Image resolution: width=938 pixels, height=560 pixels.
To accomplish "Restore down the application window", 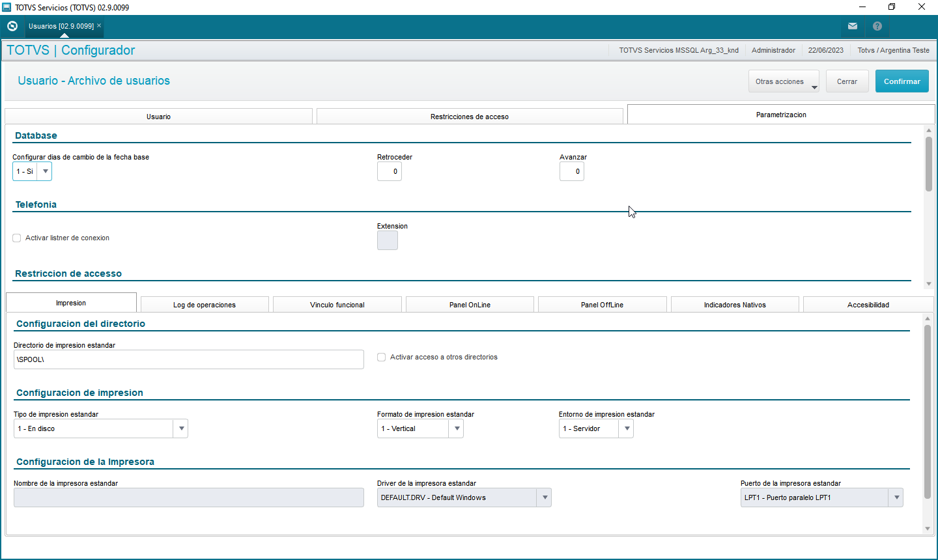I will tap(892, 7).
